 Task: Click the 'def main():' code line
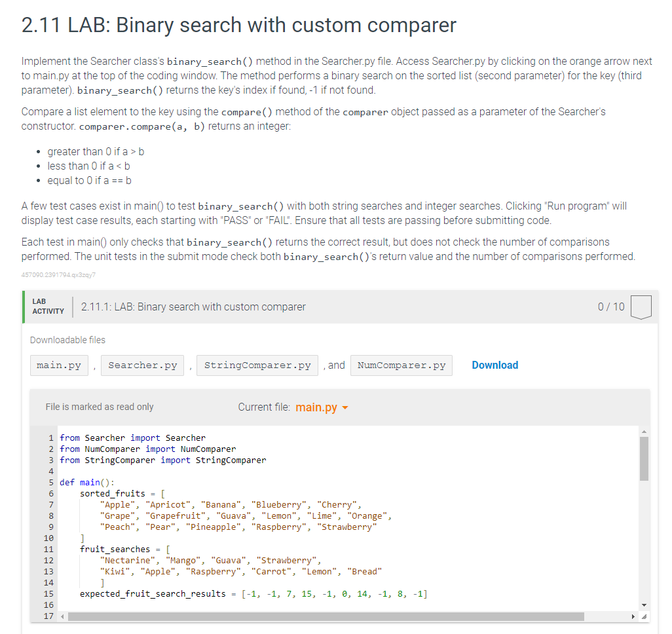(x=87, y=482)
